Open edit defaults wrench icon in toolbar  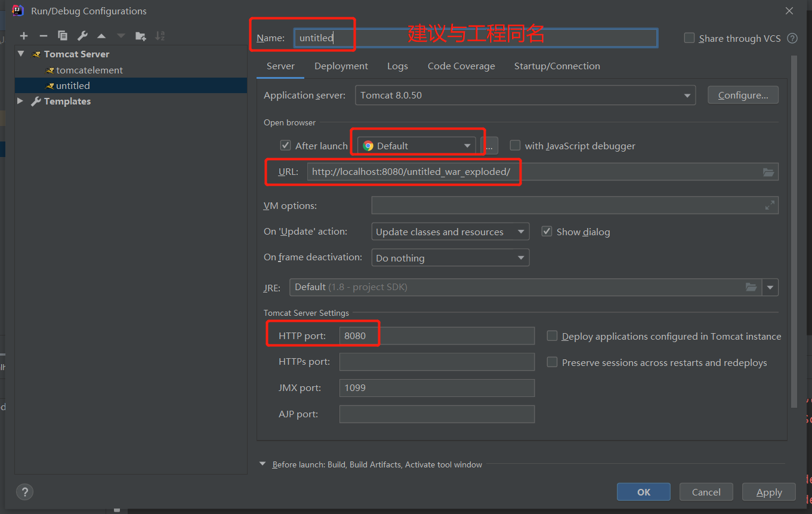tap(82, 36)
